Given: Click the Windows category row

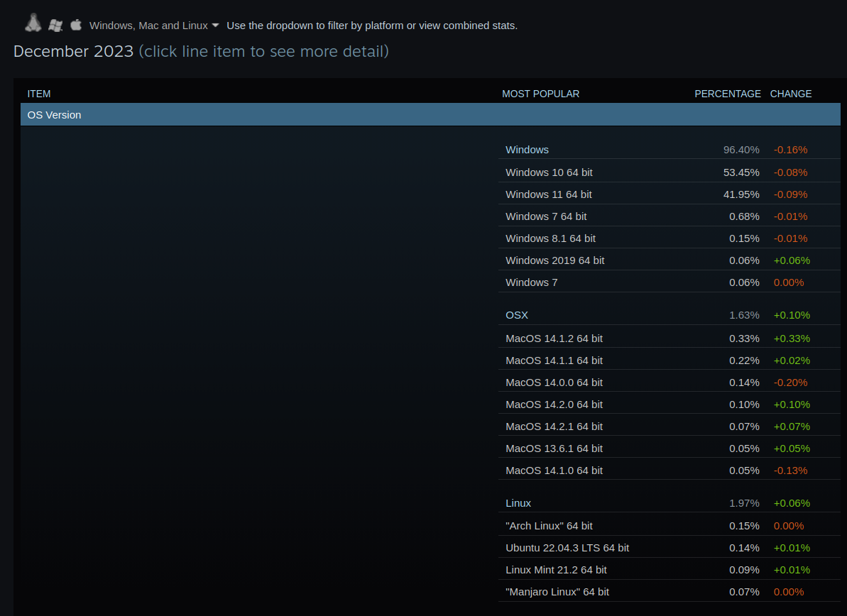Looking at the screenshot, I should pyautogui.click(x=670, y=150).
